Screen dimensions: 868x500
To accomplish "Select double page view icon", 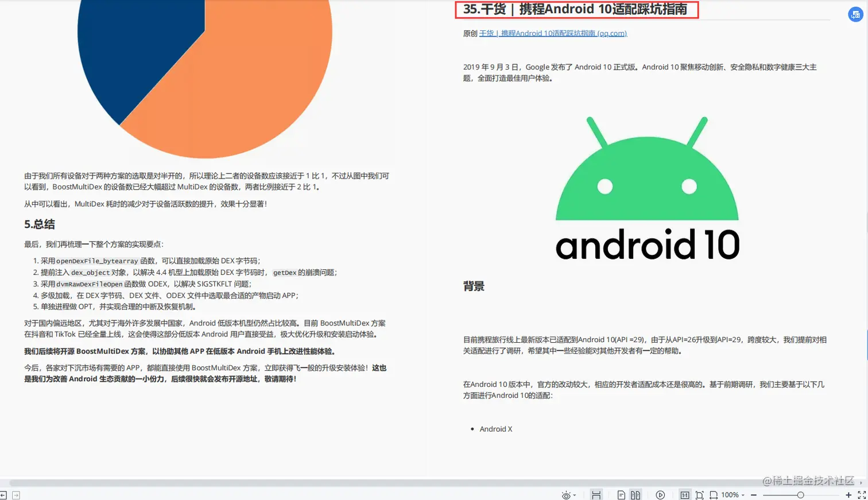I will point(635,495).
